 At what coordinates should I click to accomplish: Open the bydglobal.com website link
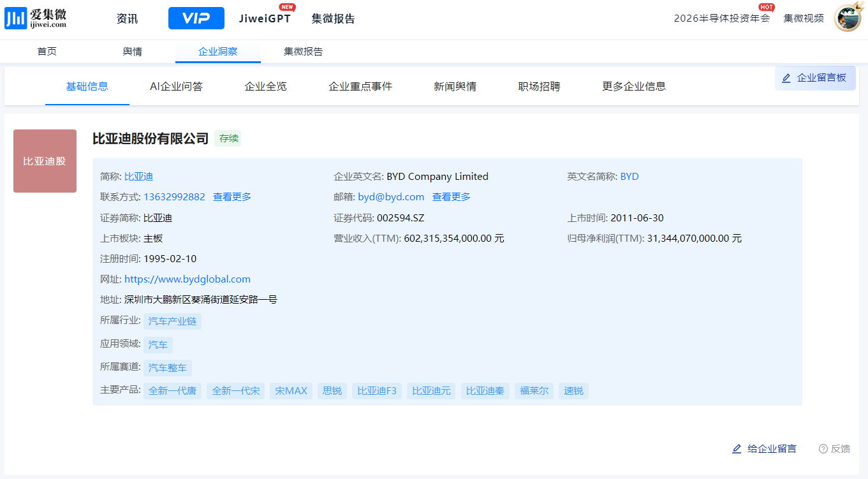pyautogui.click(x=187, y=279)
